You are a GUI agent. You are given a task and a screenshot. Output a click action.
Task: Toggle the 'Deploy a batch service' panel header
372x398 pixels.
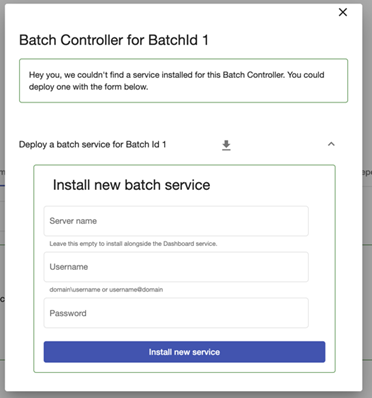point(177,145)
